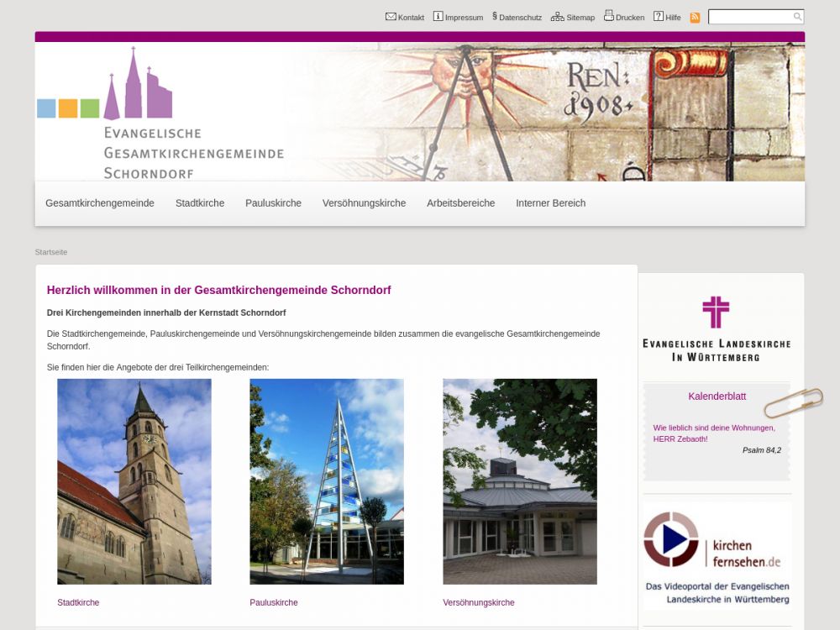The image size is (840, 630).
Task: Open the Interner Bereich menu item
Action: click(x=550, y=203)
